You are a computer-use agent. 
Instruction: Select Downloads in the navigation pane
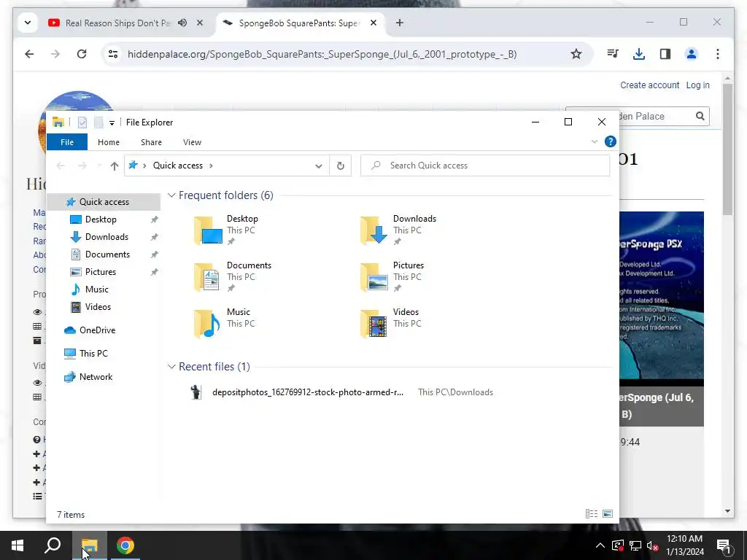107,237
